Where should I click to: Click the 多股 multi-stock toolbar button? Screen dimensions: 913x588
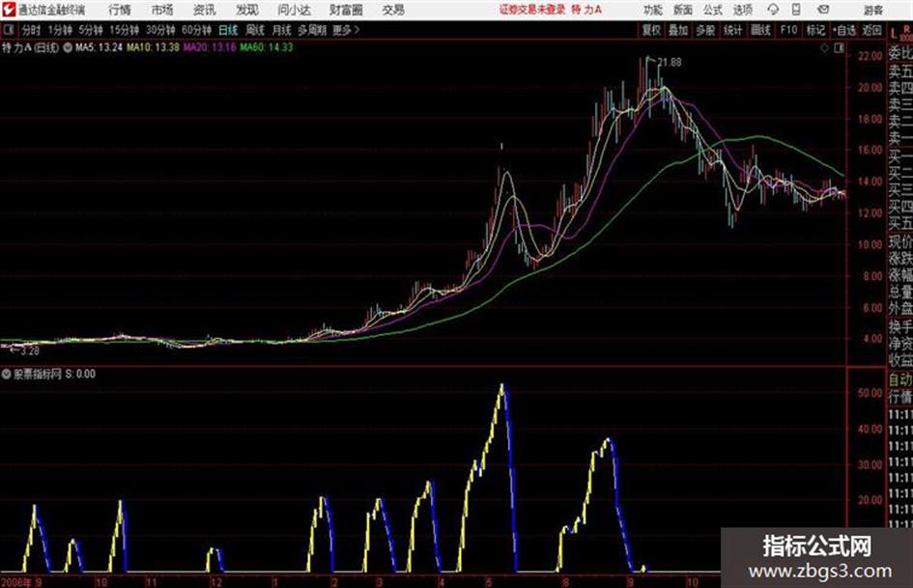pyautogui.click(x=705, y=30)
